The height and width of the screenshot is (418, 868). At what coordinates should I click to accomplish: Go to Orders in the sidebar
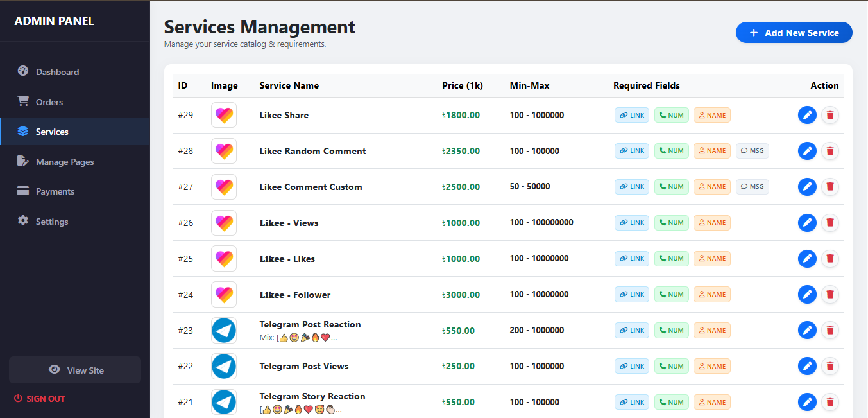tap(49, 102)
